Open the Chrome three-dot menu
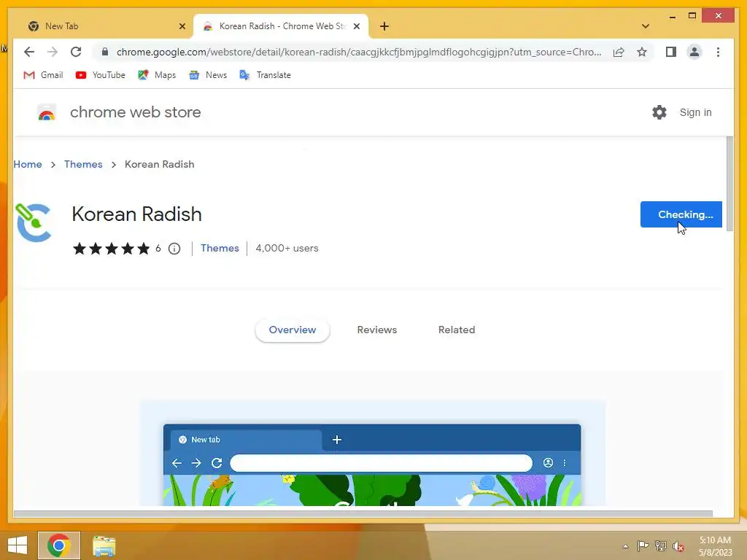Screen dimensions: 747x560 pyautogui.click(x=718, y=52)
